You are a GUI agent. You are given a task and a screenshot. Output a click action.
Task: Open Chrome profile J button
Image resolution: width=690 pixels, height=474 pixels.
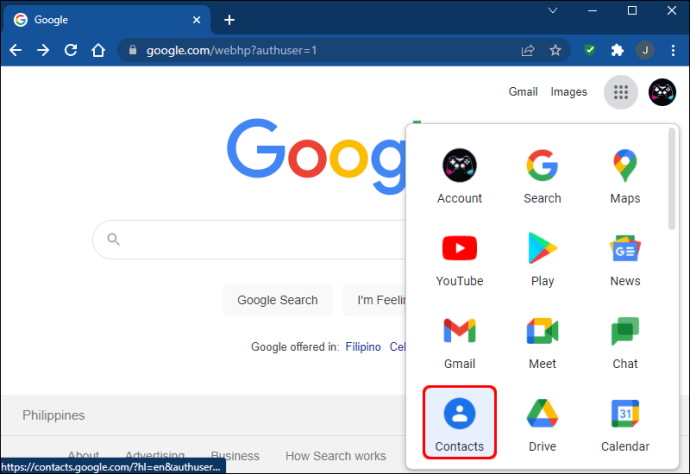[x=645, y=50]
